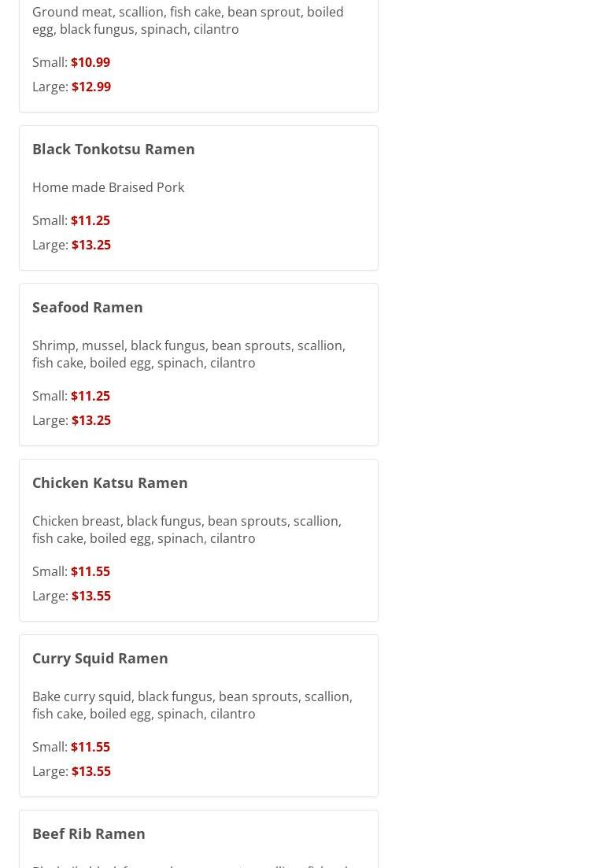Screen dimensions: 606x868
Task: Click Home made Braised Pork description
Action: click(x=108, y=187)
